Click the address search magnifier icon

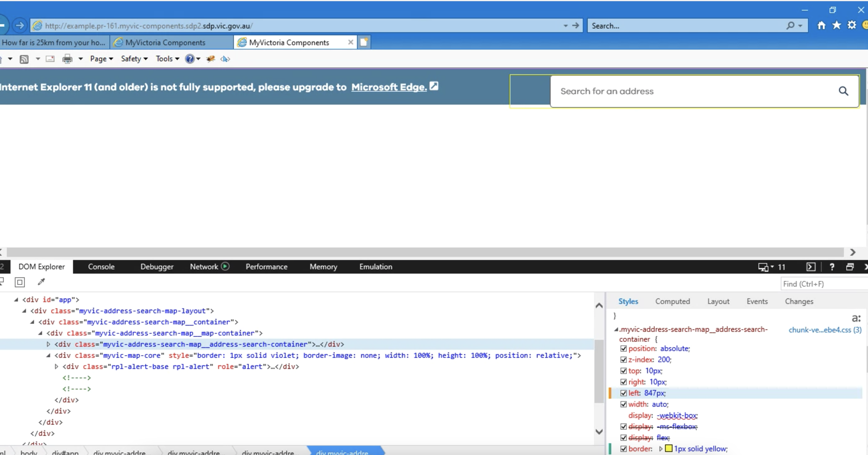coord(843,91)
